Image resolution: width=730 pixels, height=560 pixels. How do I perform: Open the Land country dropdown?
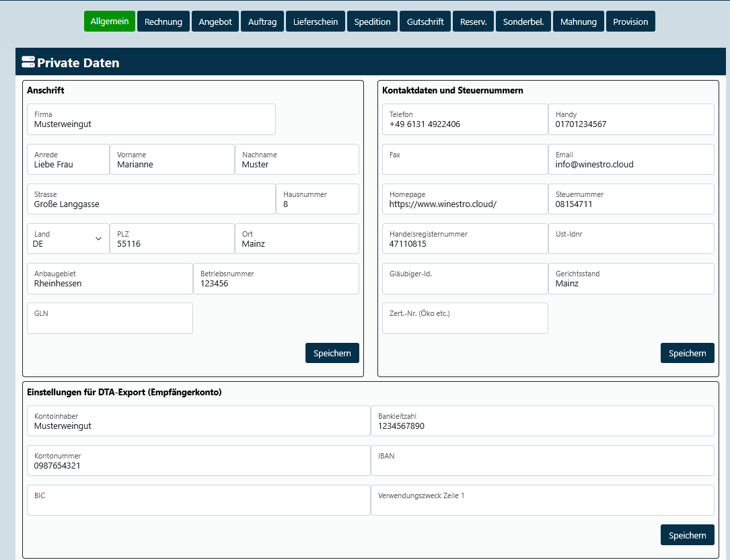coord(68,239)
